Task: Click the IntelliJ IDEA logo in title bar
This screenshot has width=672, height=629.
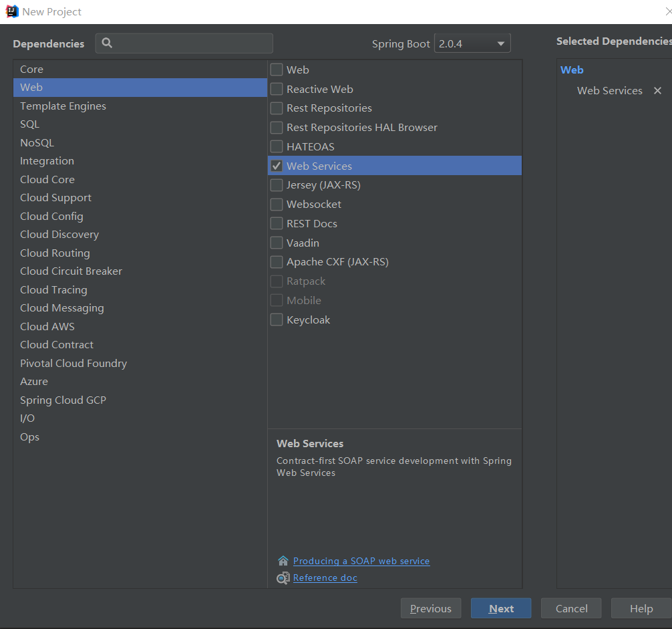Action: pyautogui.click(x=11, y=11)
